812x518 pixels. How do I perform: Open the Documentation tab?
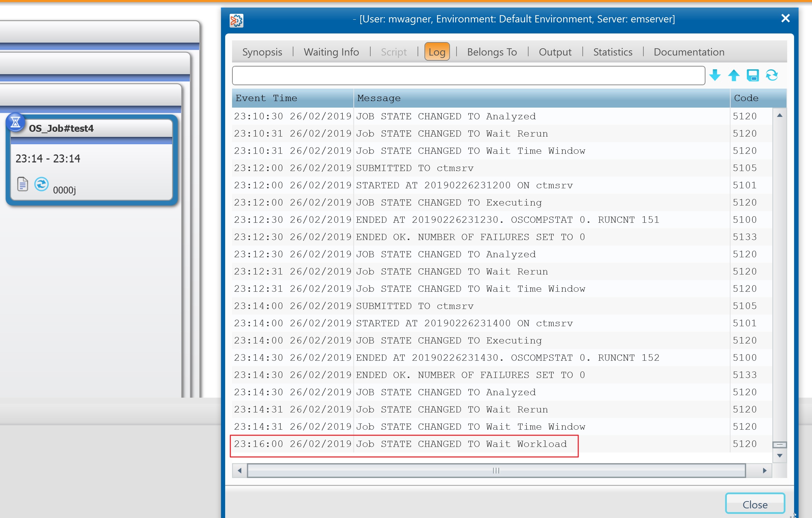(x=689, y=52)
